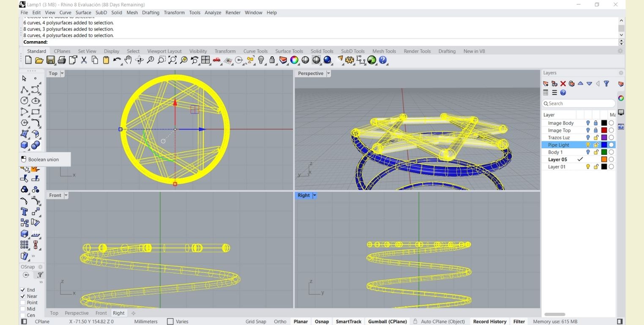Enable the Point osnap checkbox
Screen dimensions: 644x325
pyautogui.click(x=23, y=303)
